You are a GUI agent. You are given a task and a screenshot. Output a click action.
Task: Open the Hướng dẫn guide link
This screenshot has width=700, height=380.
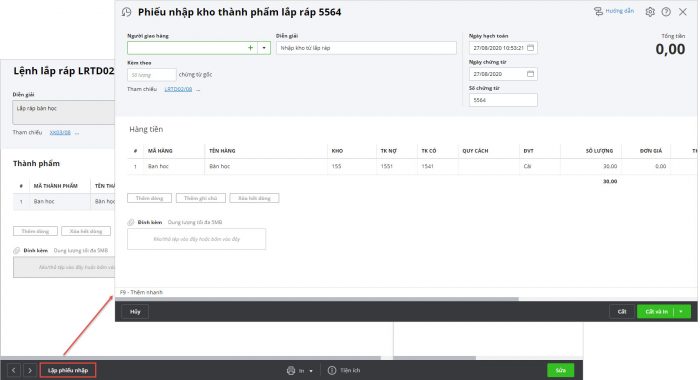[x=613, y=11]
